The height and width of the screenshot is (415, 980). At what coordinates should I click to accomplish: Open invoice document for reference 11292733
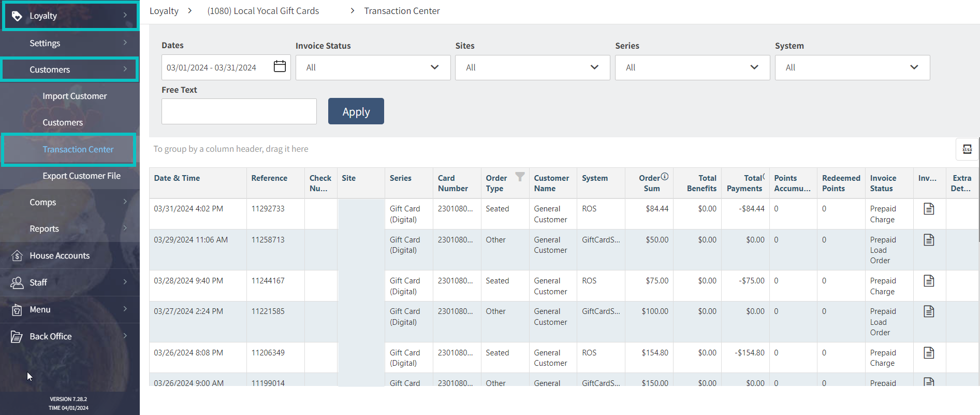(929, 209)
